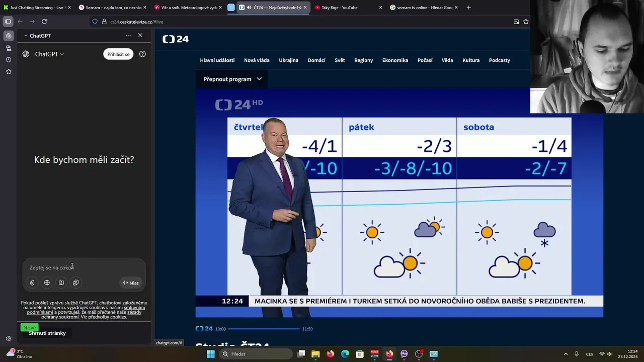This screenshot has width=644, height=362.
Task: Open Podcasty section
Action: tap(500, 60)
